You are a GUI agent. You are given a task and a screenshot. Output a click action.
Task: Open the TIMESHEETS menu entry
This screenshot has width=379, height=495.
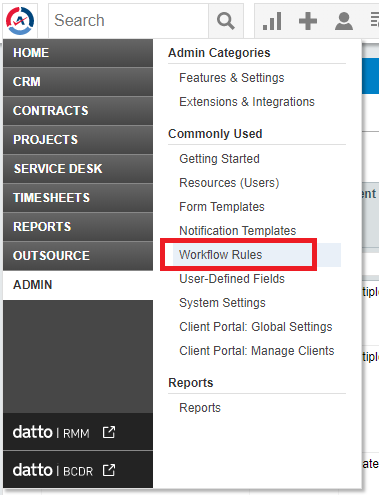pyautogui.click(x=78, y=198)
